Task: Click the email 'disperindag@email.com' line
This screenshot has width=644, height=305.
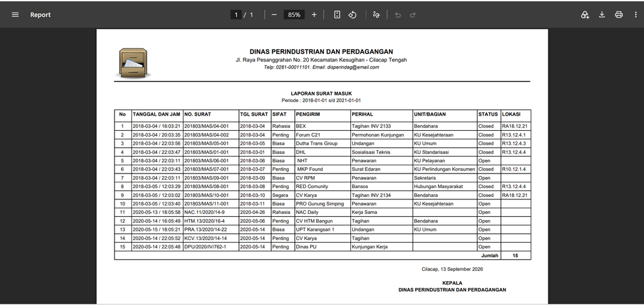Action: coord(353,67)
